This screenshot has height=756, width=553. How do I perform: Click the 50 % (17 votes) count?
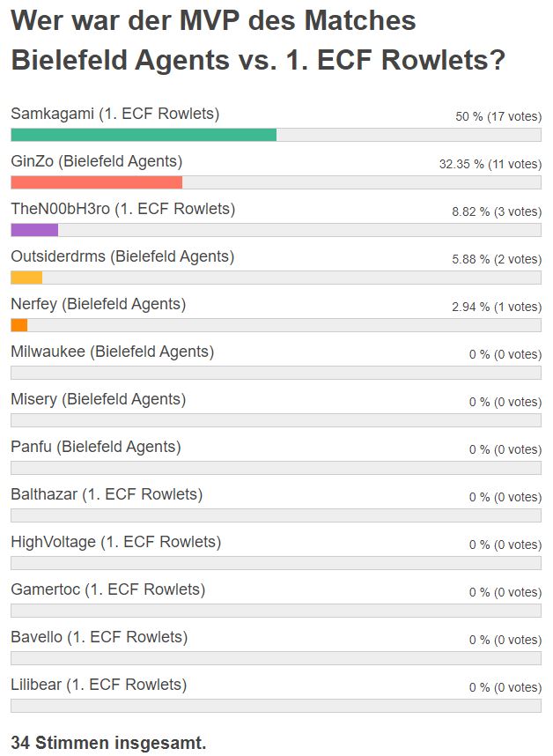(x=498, y=116)
